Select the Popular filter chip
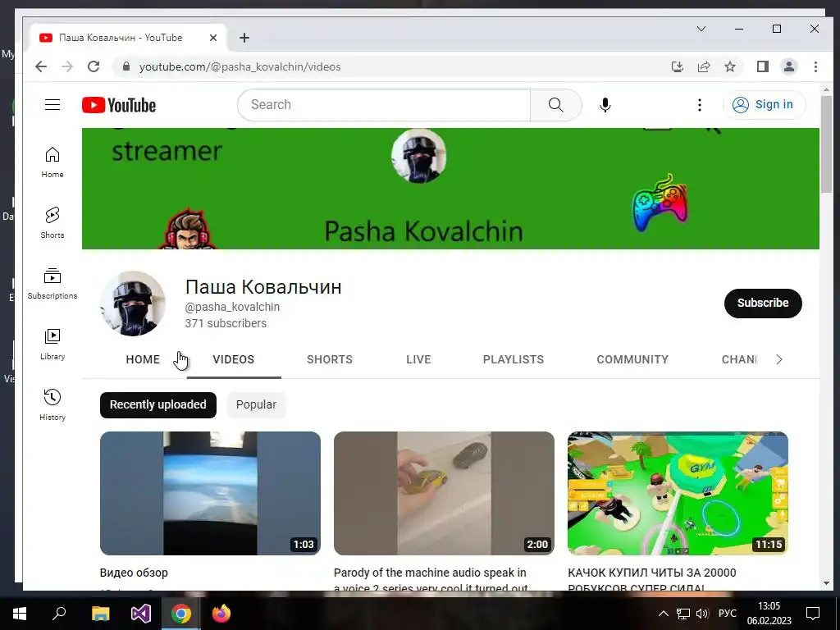840x630 pixels. [256, 405]
